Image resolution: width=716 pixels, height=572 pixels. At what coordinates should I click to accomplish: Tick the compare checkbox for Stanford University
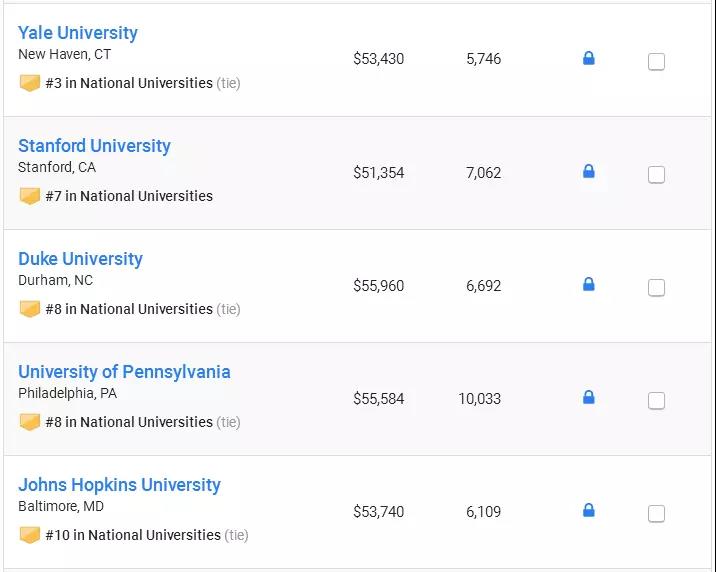(656, 175)
